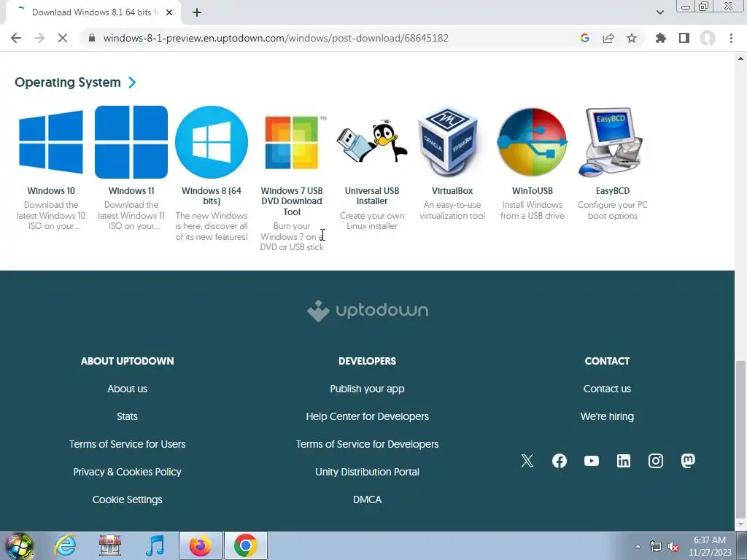Open Unity Distribution Portal link

[x=368, y=472]
